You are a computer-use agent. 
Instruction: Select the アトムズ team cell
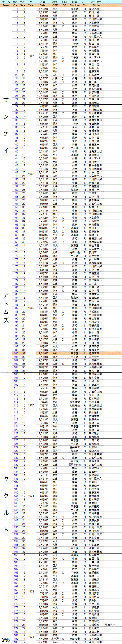pos(6,308)
